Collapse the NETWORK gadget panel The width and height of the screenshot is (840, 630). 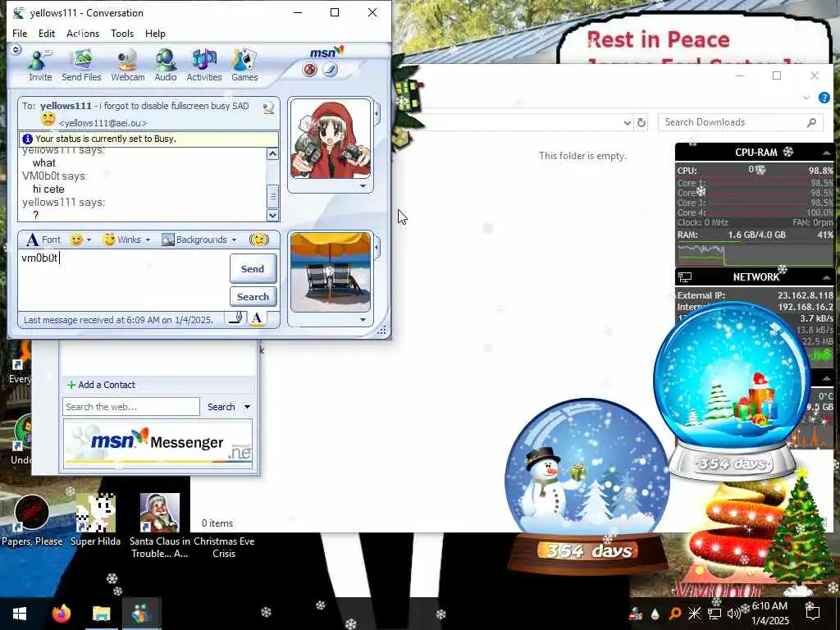coord(826,277)
